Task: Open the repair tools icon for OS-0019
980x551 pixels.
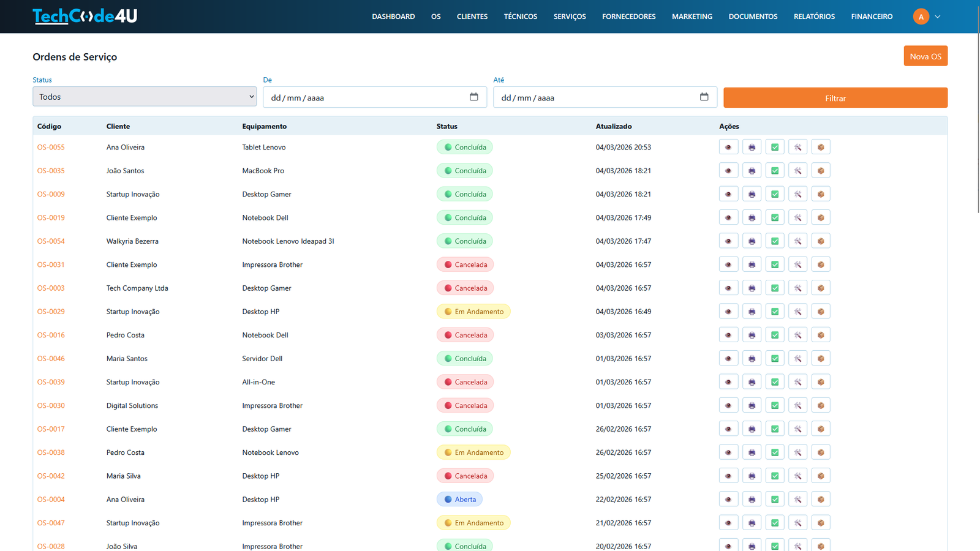Action: 798,217
